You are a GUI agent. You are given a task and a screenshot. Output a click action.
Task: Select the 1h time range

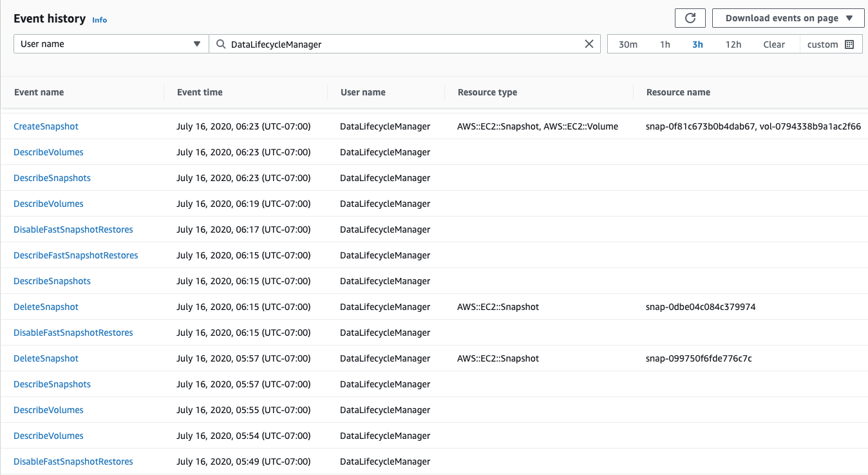tap(665, 44)
